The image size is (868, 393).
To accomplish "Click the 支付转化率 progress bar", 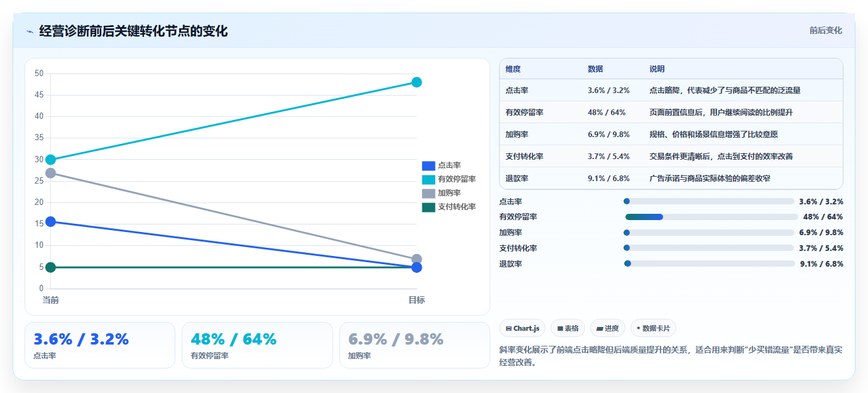I will pos(709,248).
